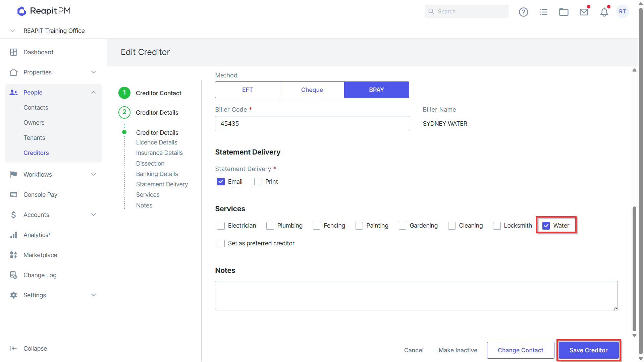Viewport: 644px width, 362px height.
Task: Click the Settings gear icon
Action: (13, 295)
